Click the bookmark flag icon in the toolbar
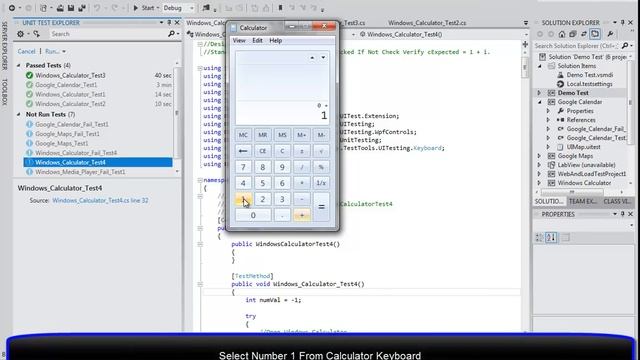The width and height of the screenshot is (640, 360). 280,8
